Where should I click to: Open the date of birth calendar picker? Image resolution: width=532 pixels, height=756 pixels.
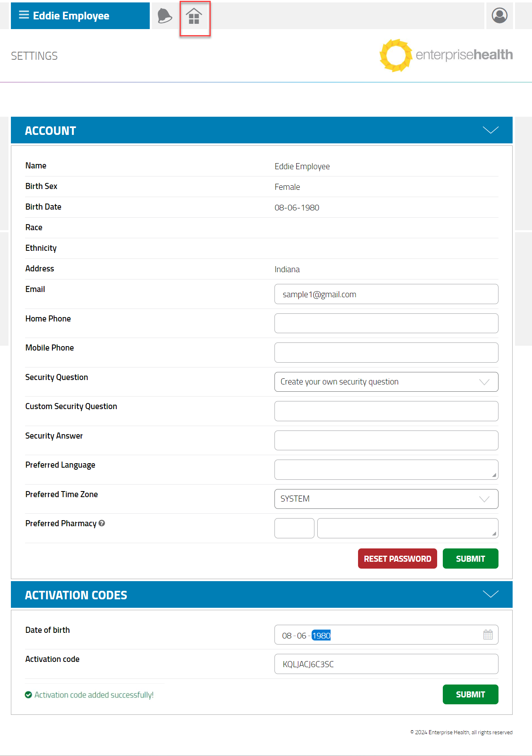tap(488, 635)
